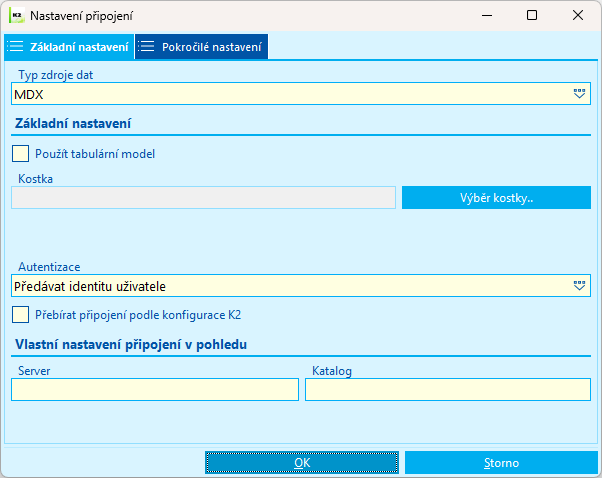This screenshot has width=602, height=478.
Task: Minimize the Nastavení připojení window
Action: coord(485,16)
